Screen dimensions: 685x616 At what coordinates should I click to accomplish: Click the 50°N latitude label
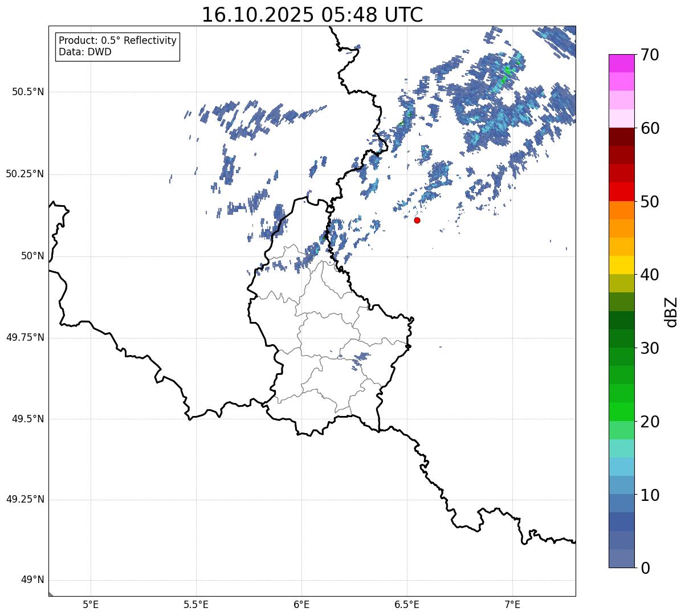coord(32,256)
